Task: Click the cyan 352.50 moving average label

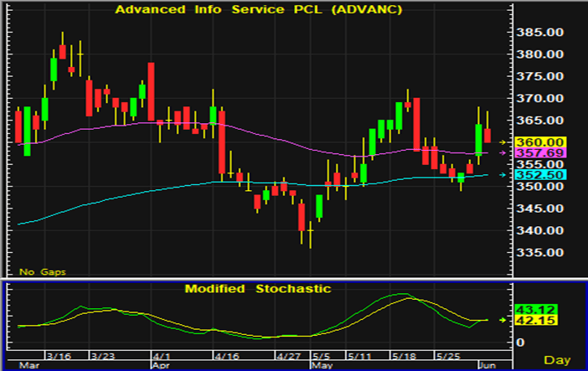Action: 540,175
